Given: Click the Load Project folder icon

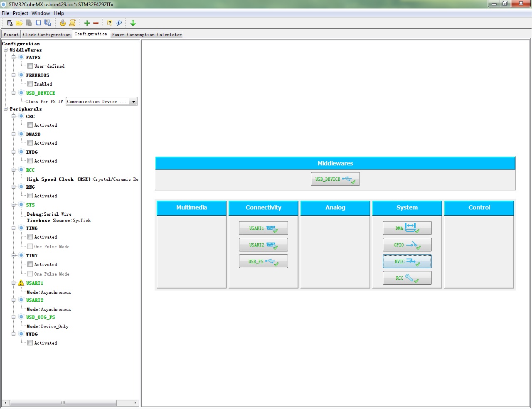Looking at the screenshot, I should (19, 23).
